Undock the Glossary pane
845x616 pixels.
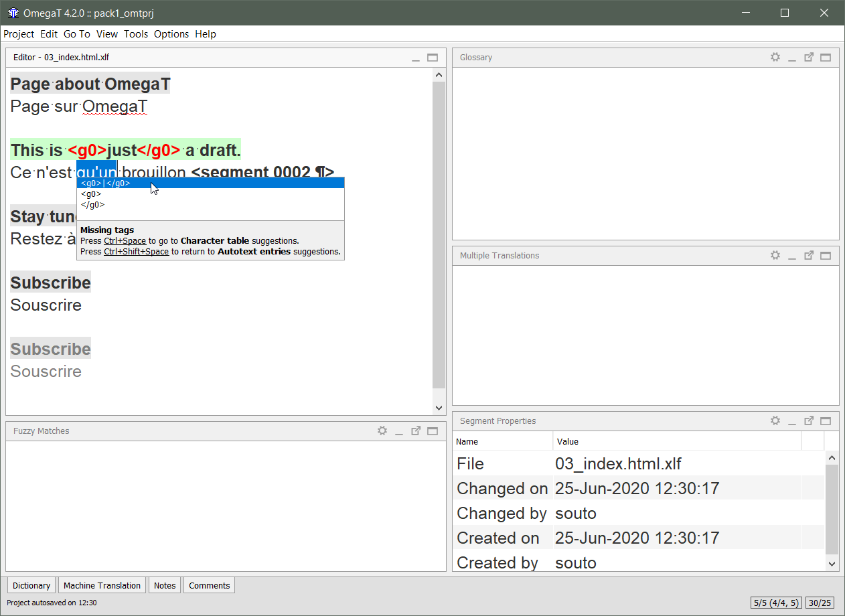(x=809, y=58)
